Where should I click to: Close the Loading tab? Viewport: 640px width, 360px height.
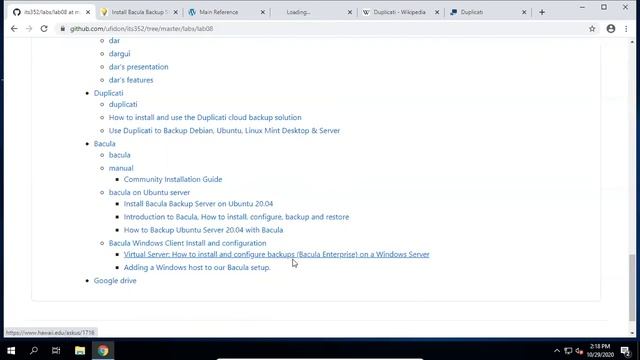[350, 12]
